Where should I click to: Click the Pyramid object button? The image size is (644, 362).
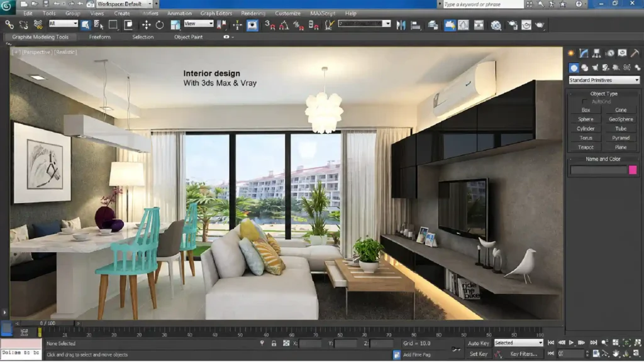click(621, 138)
